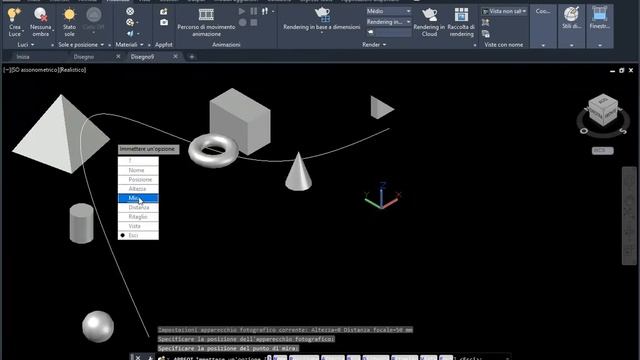Select the Esci radio option
The width and height of the screenshot is (640, 360).
pos(138,236)
